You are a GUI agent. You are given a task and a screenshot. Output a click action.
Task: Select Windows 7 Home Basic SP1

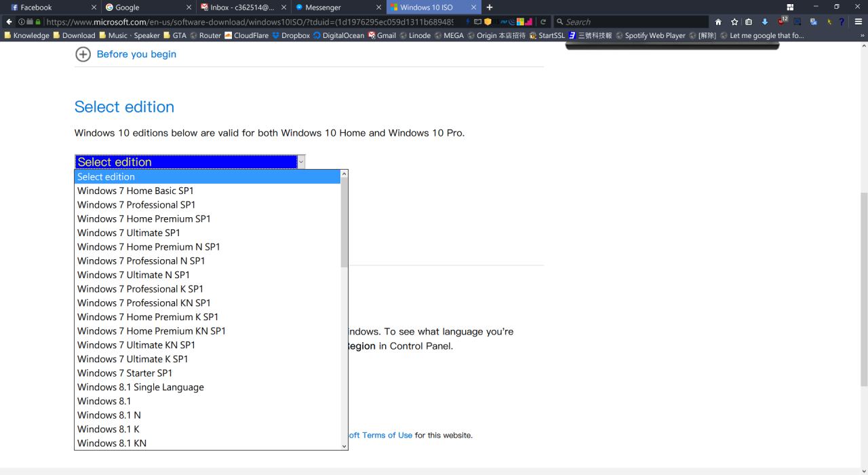[x=207, y=191]
